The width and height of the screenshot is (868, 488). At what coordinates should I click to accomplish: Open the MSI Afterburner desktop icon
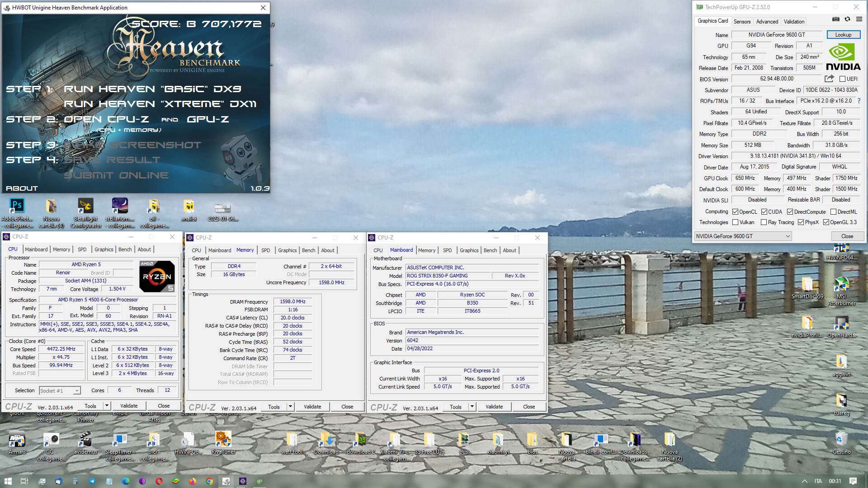(841, 291)
